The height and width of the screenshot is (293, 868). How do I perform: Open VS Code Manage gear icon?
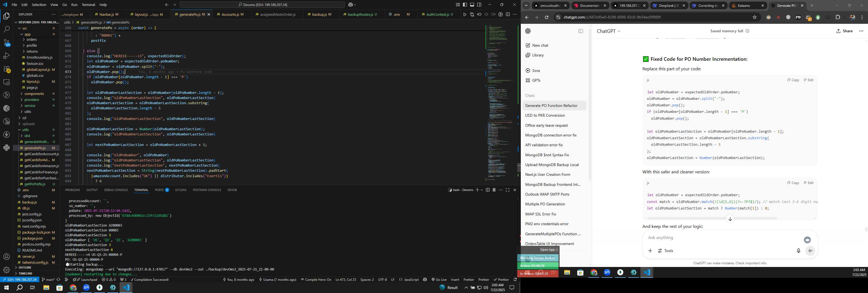[7, 270]
